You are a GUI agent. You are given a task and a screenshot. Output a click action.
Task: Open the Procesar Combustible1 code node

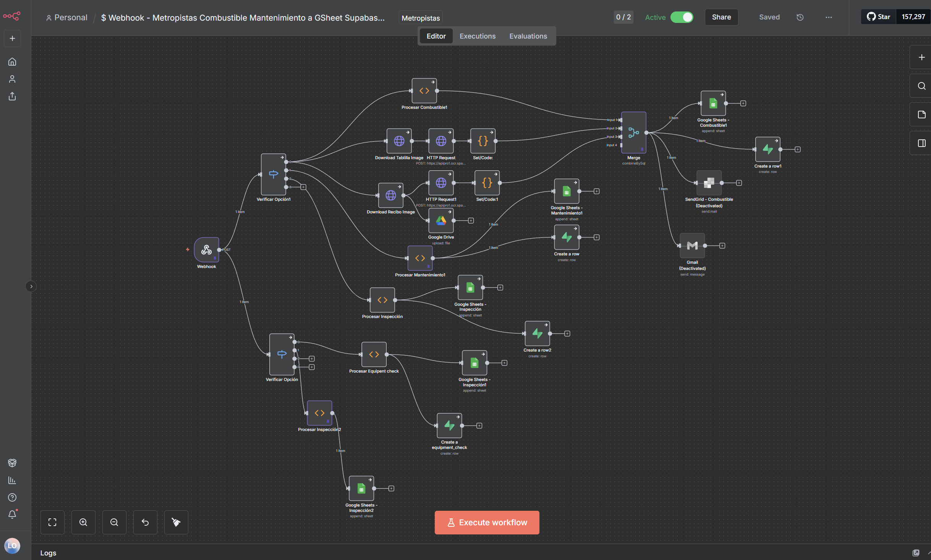424,91
